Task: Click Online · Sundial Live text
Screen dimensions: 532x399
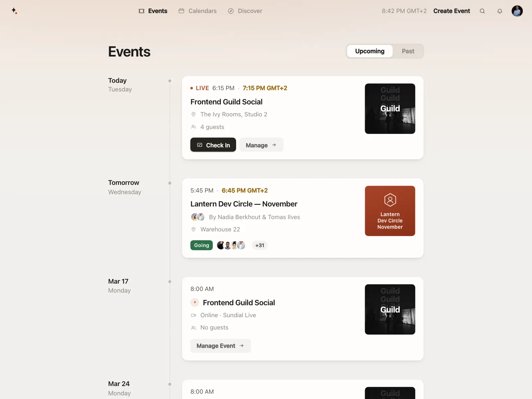Action: [228, 315]
